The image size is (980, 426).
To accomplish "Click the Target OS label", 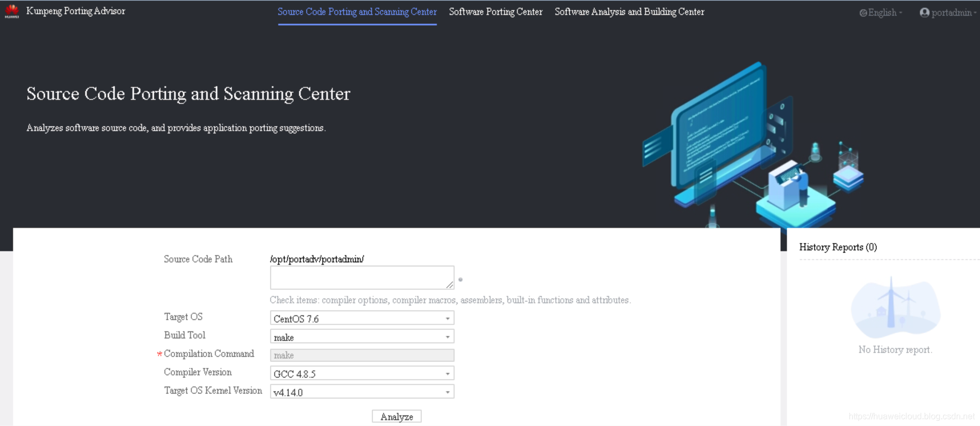I will [x=183, y=317].
